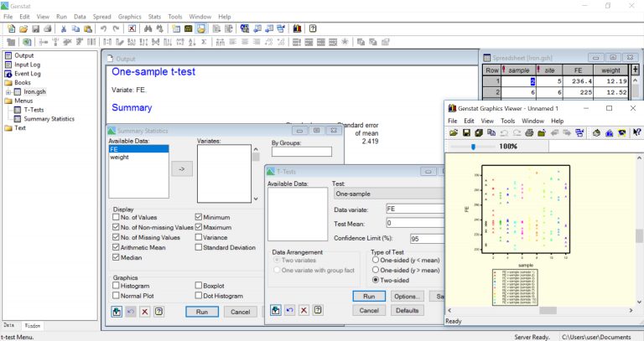Select One-sided (y < mean) radio button

376,260
